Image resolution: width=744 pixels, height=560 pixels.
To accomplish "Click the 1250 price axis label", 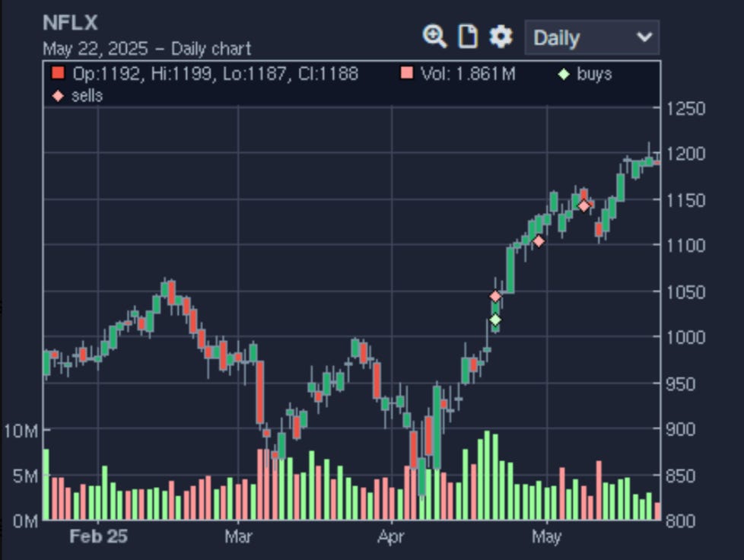I will [x=685, y=109].
